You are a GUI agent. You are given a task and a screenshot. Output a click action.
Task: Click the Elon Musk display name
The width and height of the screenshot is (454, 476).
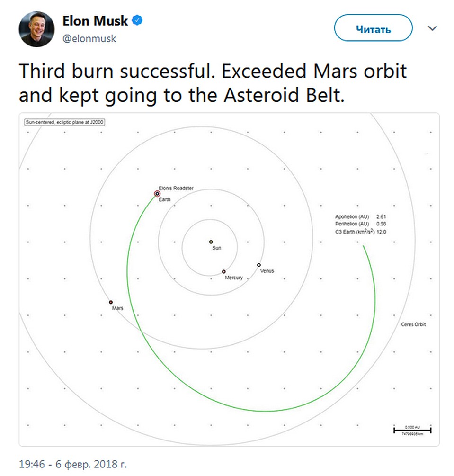95,21
